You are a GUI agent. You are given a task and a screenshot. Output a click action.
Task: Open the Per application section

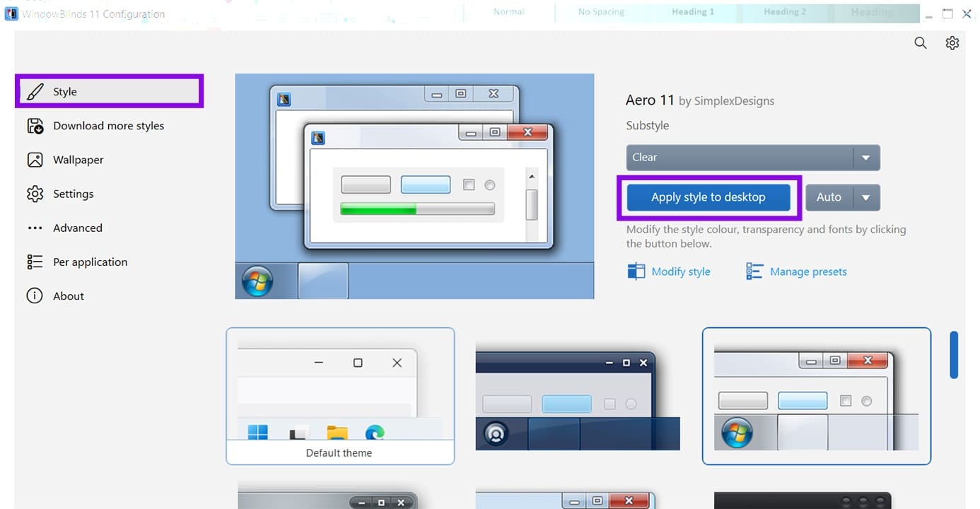coord(90,262)
